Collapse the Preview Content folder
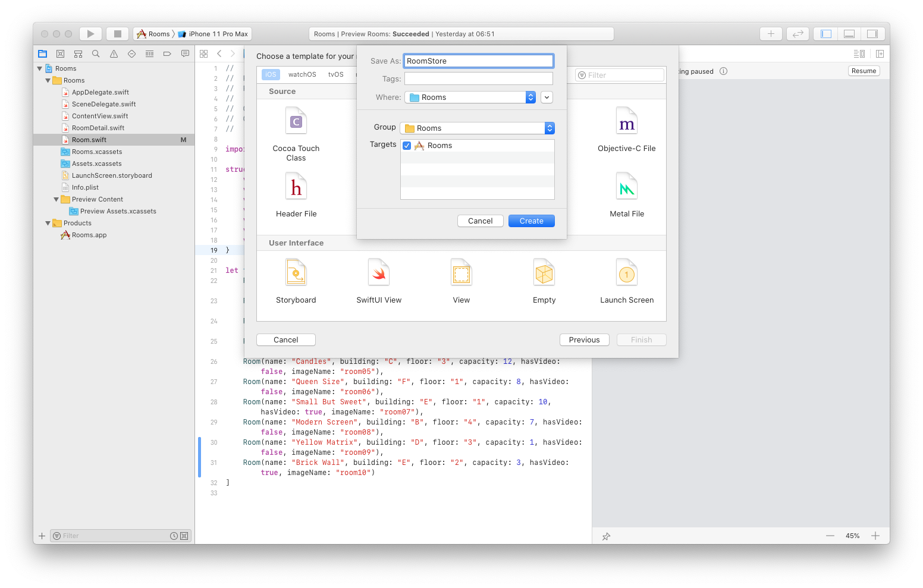The image size is (923, 588). (x=55, y=199)
